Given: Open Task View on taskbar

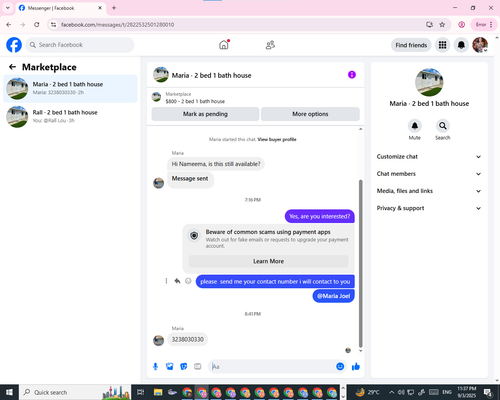Looking at the screenshot, I should click(x=141, y=392).
